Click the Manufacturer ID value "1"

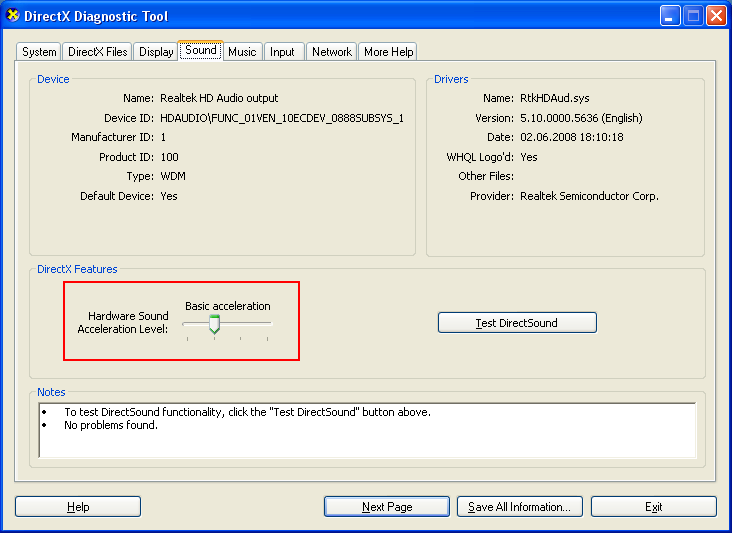click(163, 137)
